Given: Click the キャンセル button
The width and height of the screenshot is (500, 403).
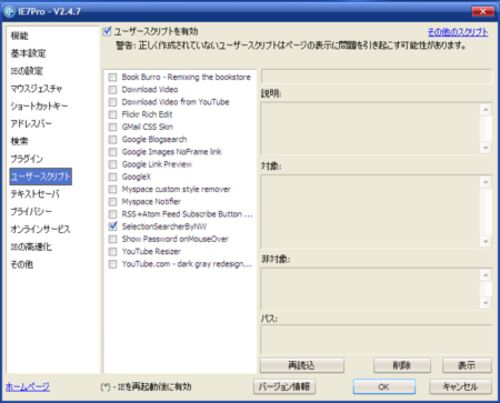Looking at the screenshot, I should [460, 387].
